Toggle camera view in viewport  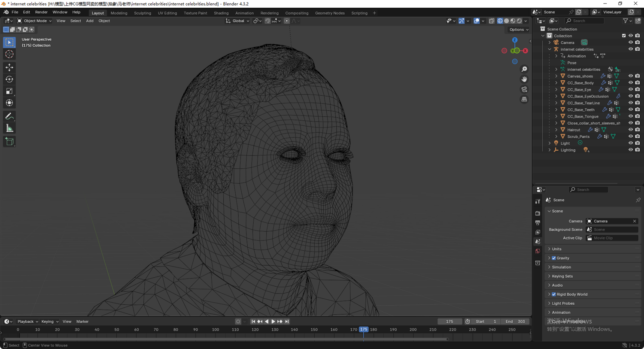(524, 89)
